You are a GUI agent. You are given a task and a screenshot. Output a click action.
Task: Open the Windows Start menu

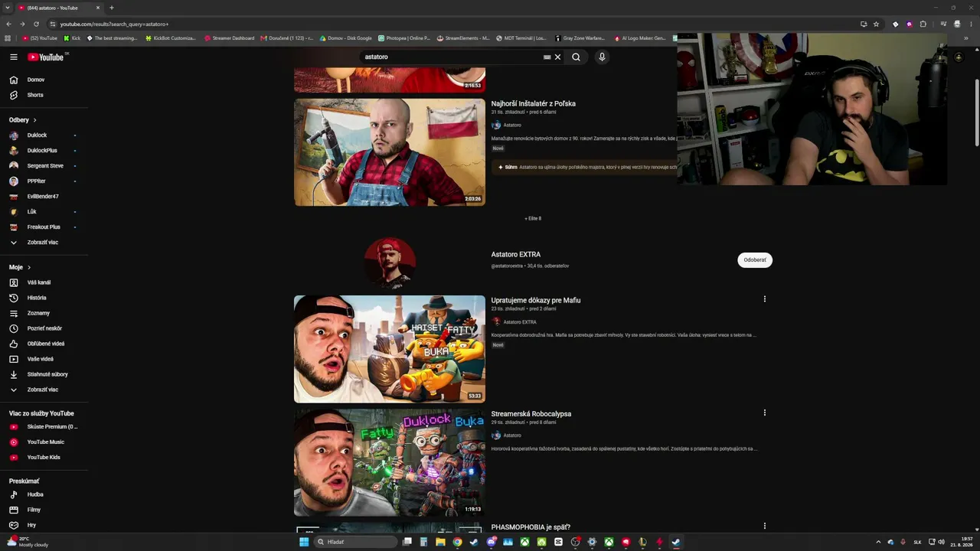[304, 542]
